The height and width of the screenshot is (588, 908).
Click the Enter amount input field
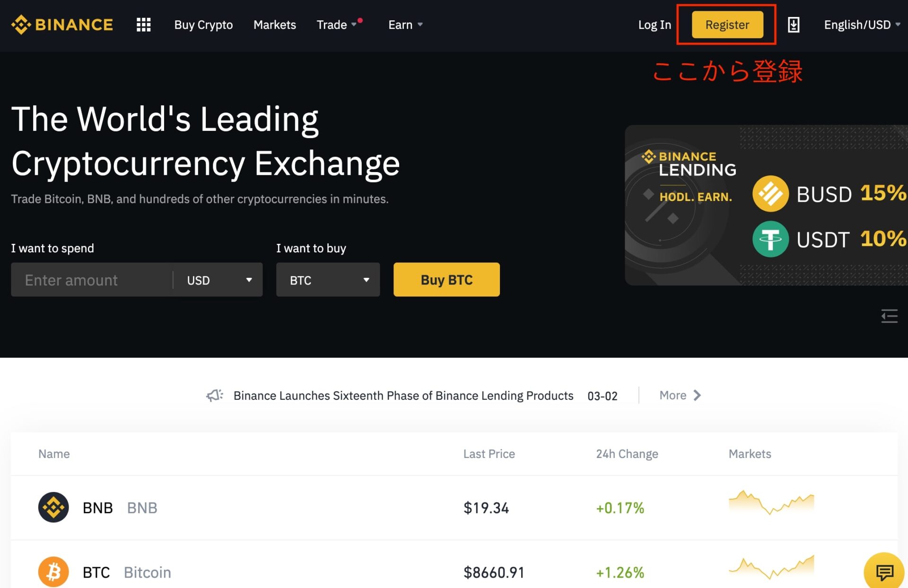point(92,280)
